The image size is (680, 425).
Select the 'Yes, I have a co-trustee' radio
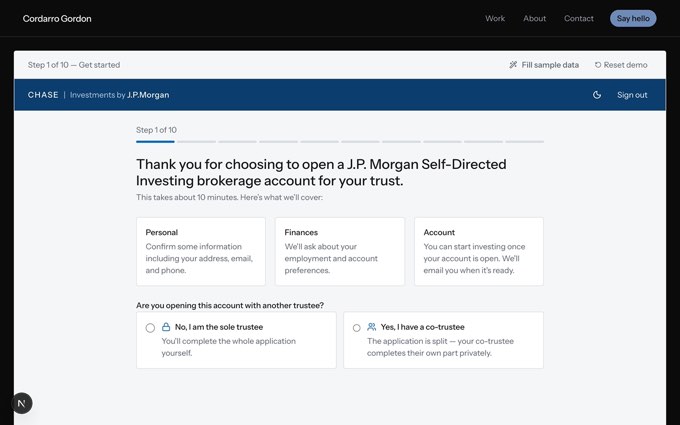point(356,328)
